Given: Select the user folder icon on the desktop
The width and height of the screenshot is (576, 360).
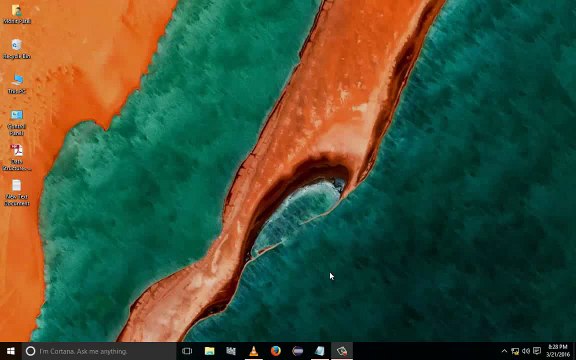Looking at the screenshot, I should [17, 14].
